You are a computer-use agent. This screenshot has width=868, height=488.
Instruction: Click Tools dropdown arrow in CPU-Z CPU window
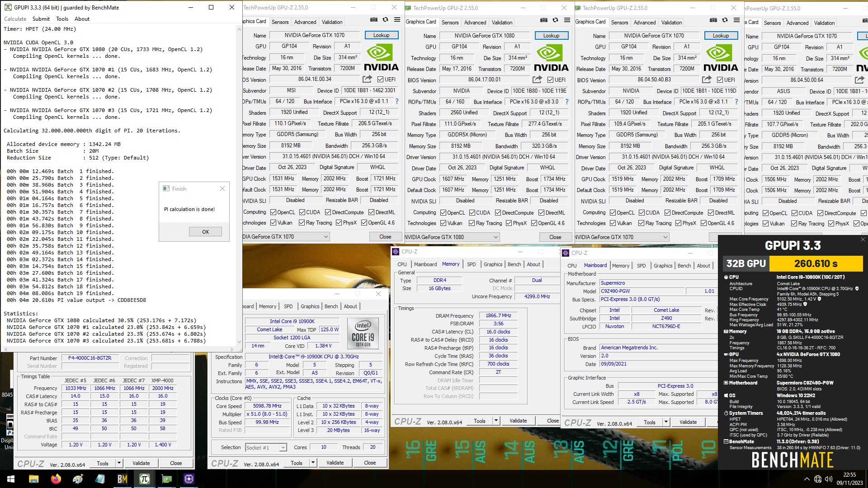313,463
